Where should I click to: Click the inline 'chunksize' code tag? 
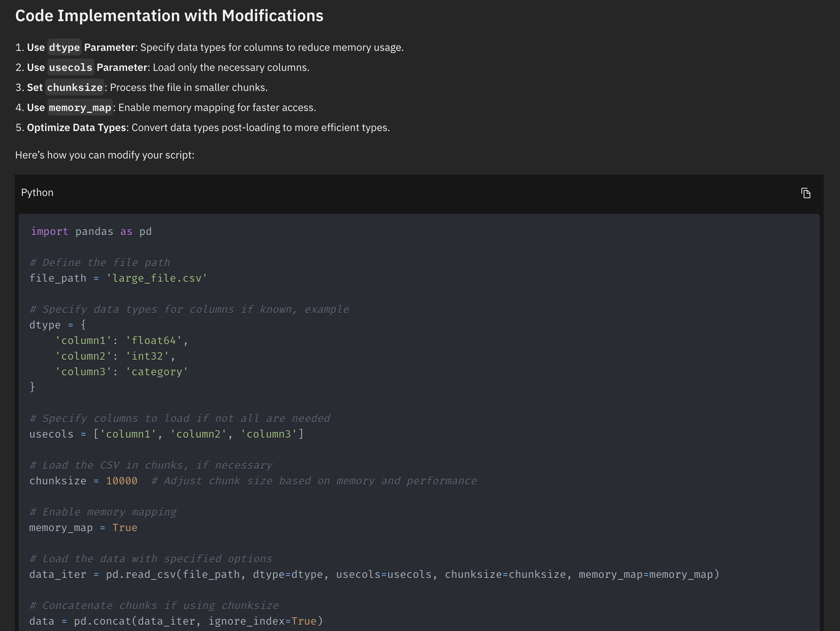(75, 87)
